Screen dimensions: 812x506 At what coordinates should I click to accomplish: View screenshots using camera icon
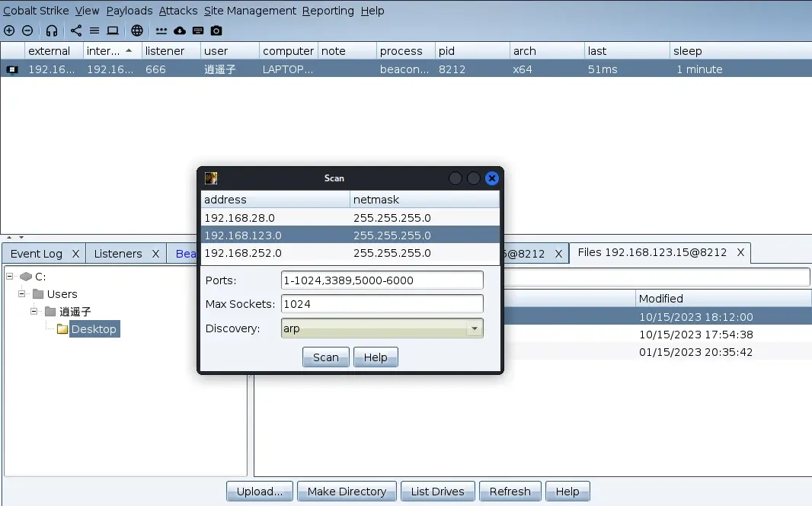[x=216, y=30]
